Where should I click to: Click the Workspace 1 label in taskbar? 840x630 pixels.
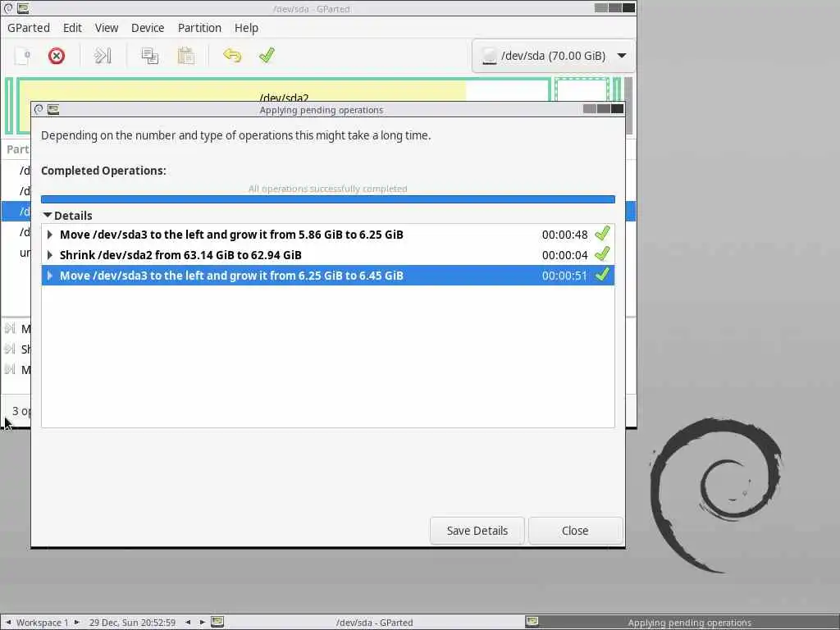pos(43,623)
